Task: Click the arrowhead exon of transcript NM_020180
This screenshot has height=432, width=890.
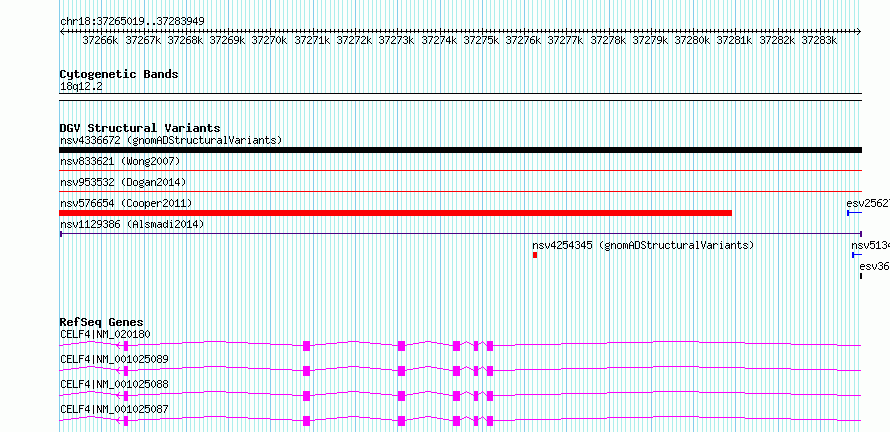Action: coord(123,346)
